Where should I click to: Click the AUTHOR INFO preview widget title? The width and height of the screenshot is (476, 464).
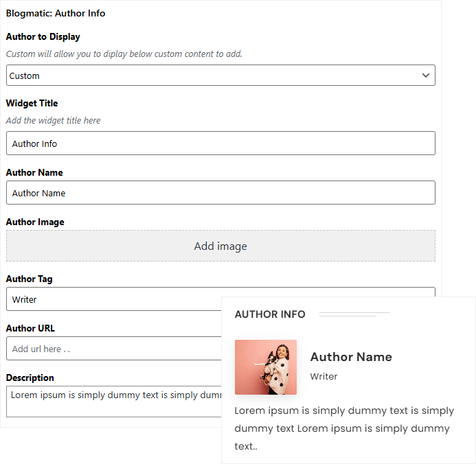pyautogui.click(x=270, y=314)
